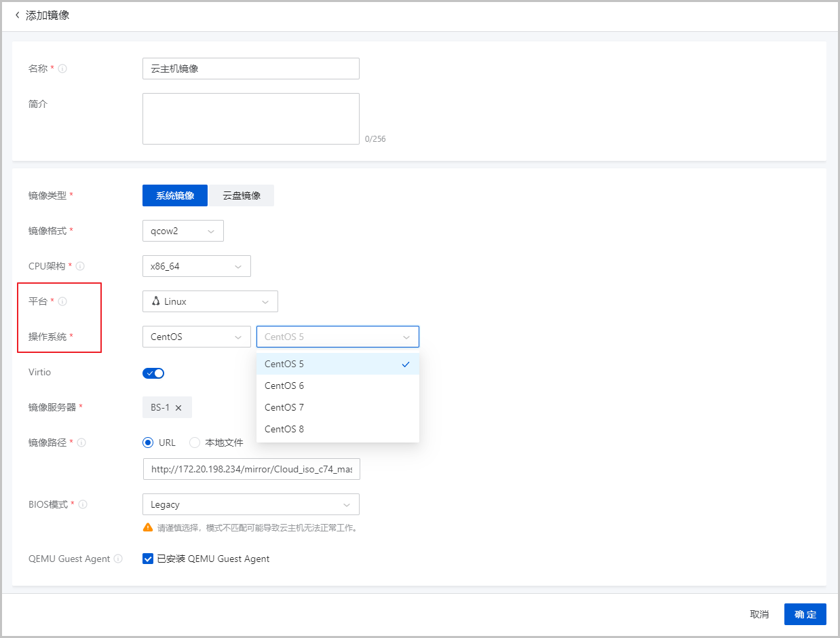Click the 简介 description text area
Screen dimensions: 840x638
[x=251, y=119]
